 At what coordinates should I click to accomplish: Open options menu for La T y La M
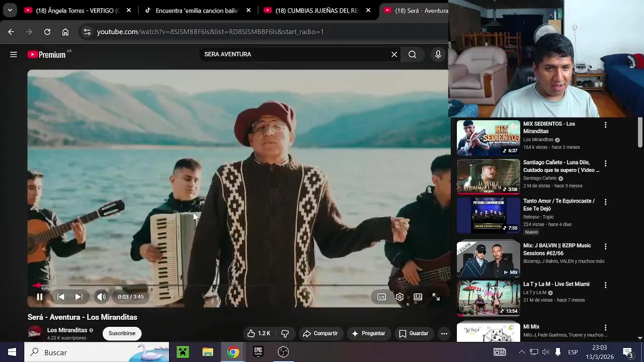[x=605, y=285]
